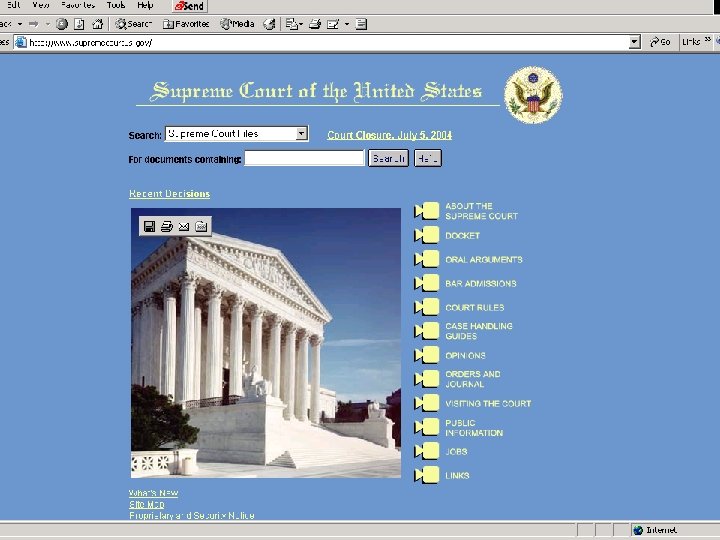Image resolution: width=720 pixels, height=540 pixels.
Task: Click the Search submit button
Action: coord(388,158)
